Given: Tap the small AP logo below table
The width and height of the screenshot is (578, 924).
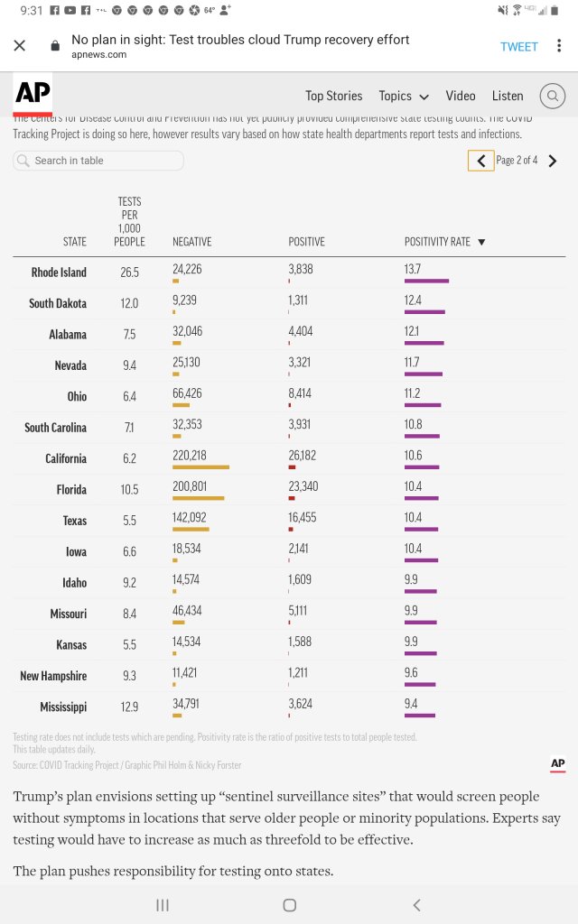Looking at the screenshot, I should [x=558, y=764].
